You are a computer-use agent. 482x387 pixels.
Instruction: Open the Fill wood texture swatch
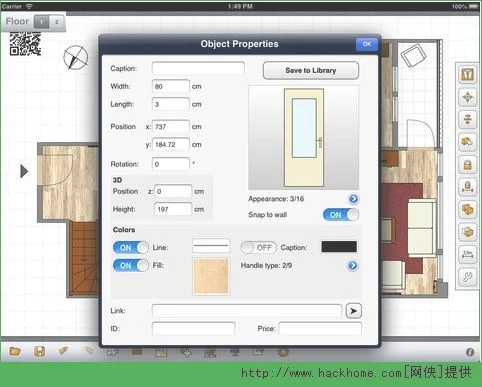click(211, 276)
